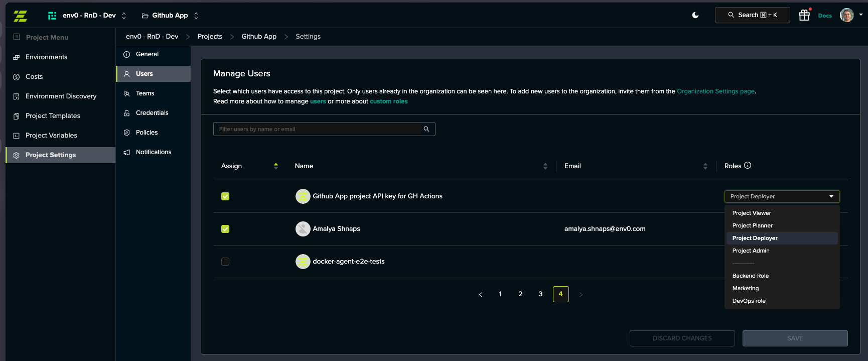Select DevOps role option
Image resolution: width=868 pixels, height=361 pixels.
(782, 301)
